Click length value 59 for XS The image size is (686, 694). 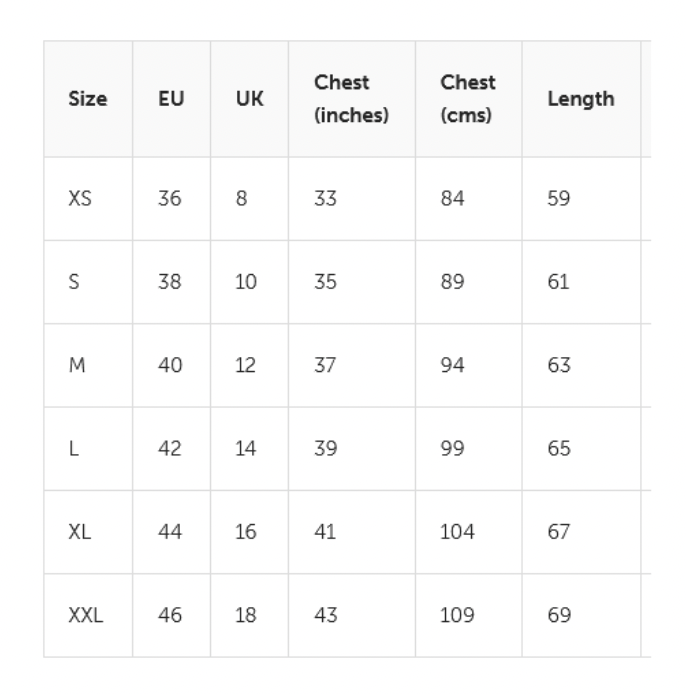[559, 199]
